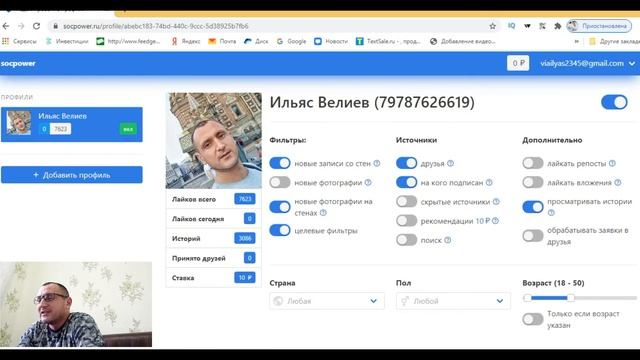
Task: Go back with the browser back arrow
Action: [6, 26]
